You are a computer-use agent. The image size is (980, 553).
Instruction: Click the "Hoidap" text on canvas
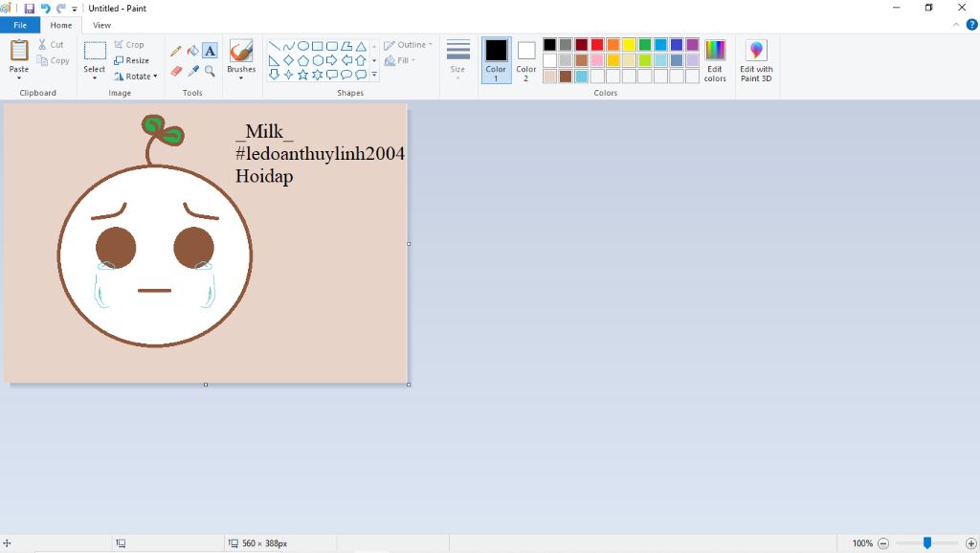point(264,176)
